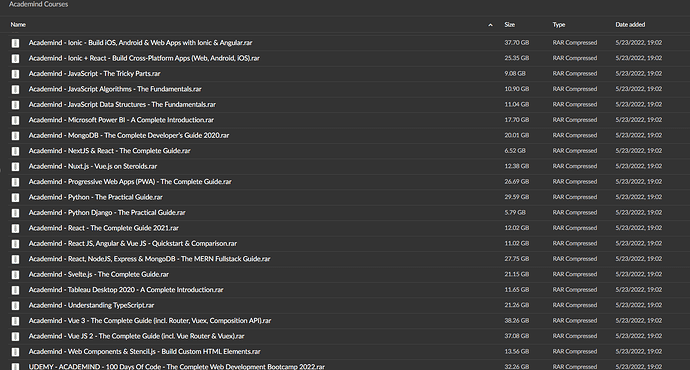Viewport: 690px width, 370px height.
Task: Sort by the Date added column header
Action: tap(630, 25)
